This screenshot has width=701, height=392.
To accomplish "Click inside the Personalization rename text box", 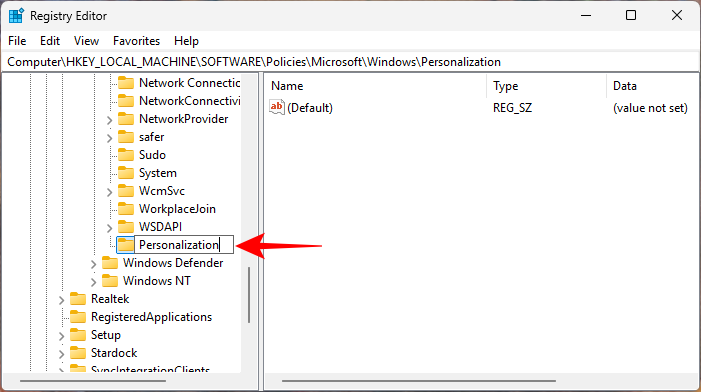I will coord(184,244).
